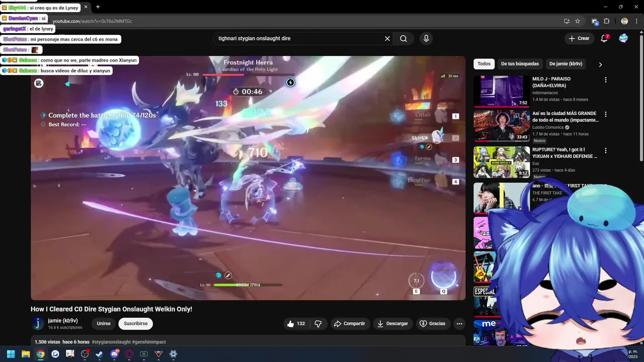The height and width of the screenshot is (362, 644).
Task: Open the install app icon in address bar
Action: [x=567, y=21]
